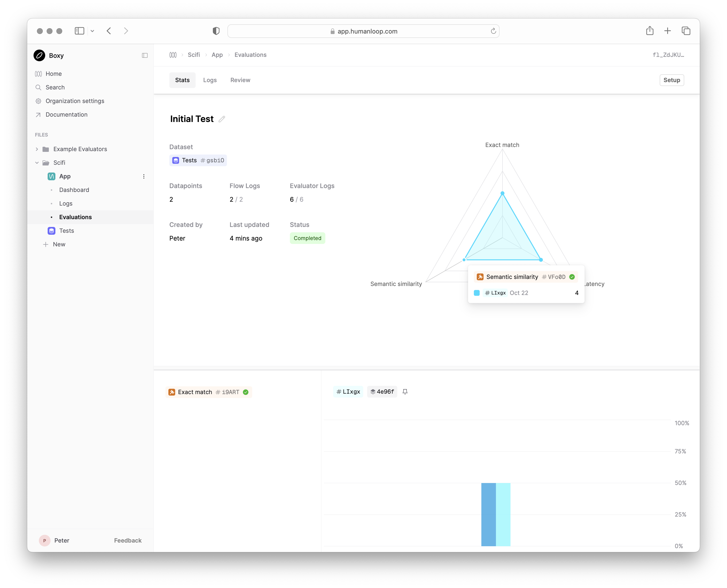Image resolution: width=727 pixels, height=588 pixels.
Task: Click the Completed status badge
Action: click(307, 238)
